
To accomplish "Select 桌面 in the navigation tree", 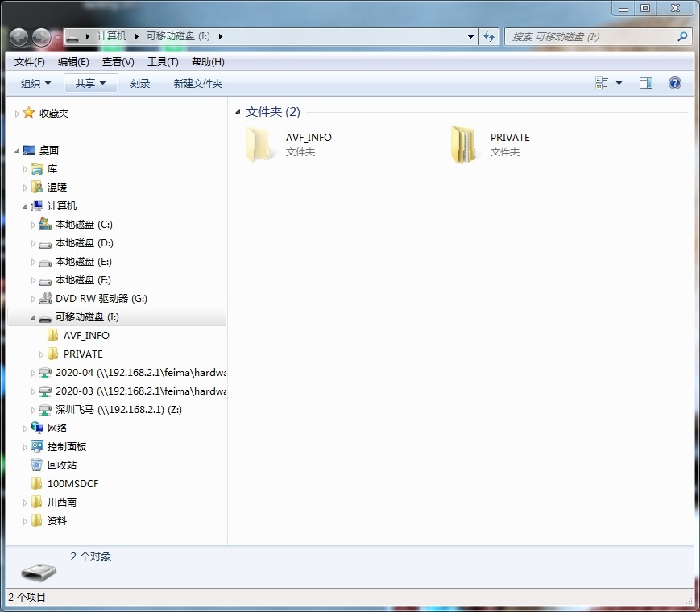I will coord(49,150).
